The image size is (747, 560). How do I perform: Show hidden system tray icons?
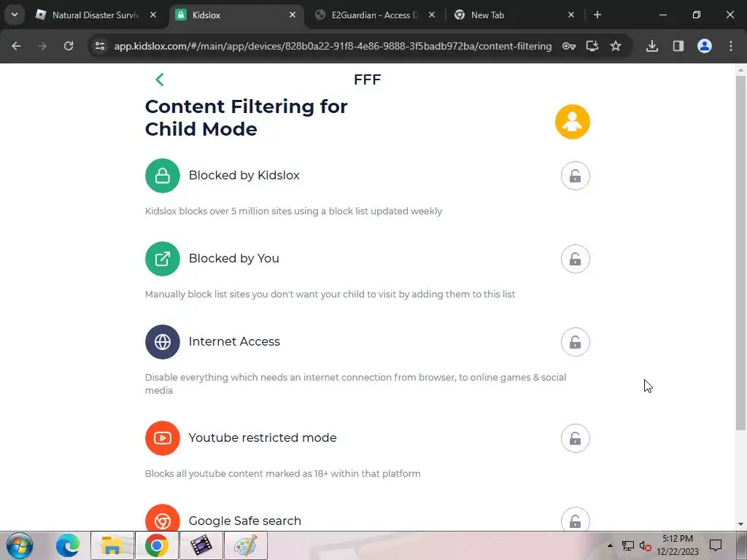610,545
